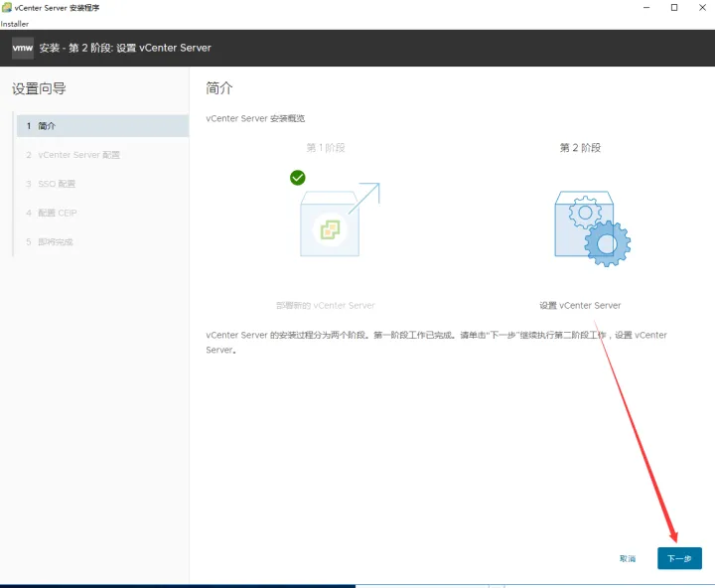715x588 pixels.
Task: Minimize the installer window
Action: [646, 8]
